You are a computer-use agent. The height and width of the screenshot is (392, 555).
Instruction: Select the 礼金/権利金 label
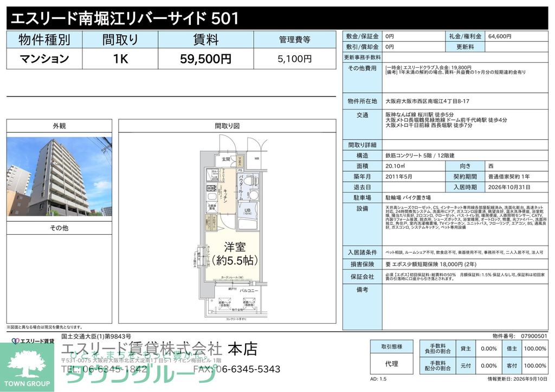point(465,36)
